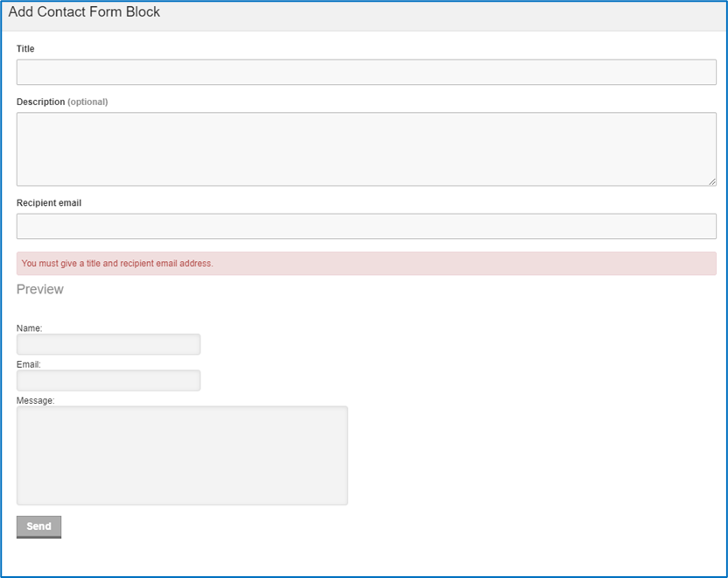The width and height of the screenshot is (728, 578).
Task: Click into the Title input field
Action: tap(367, 72)
